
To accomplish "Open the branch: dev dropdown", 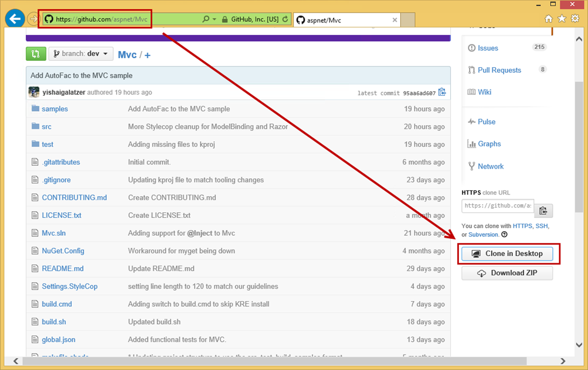I will pos(80,54).
